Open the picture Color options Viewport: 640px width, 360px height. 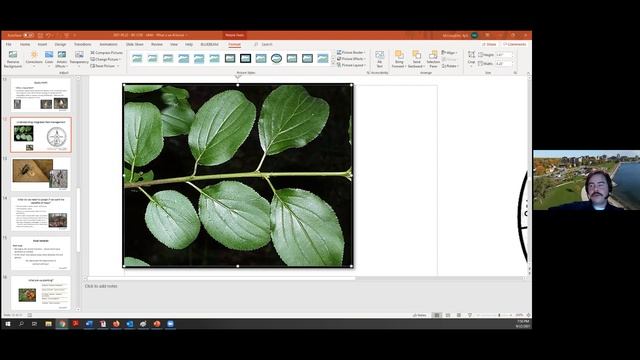[x=49, y=60]
